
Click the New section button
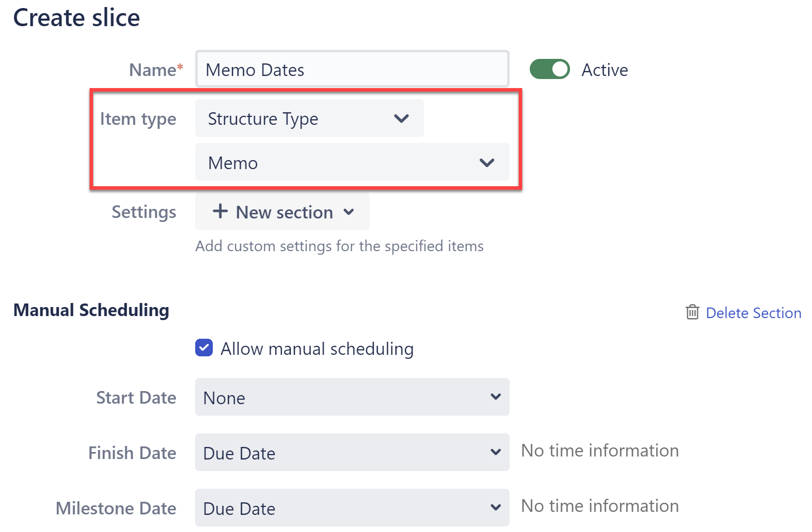coord(282,212)
